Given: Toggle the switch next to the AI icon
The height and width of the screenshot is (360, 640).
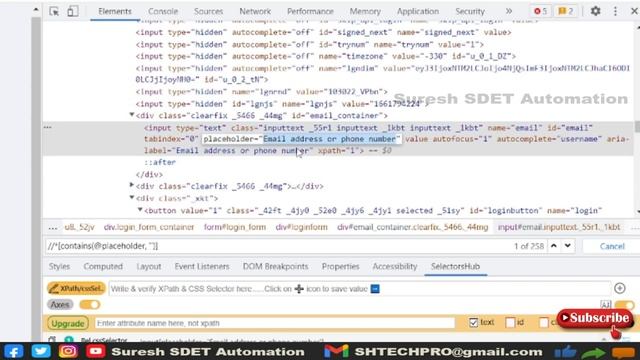Looking at the screenshot, I should click(x=624, y=304).
